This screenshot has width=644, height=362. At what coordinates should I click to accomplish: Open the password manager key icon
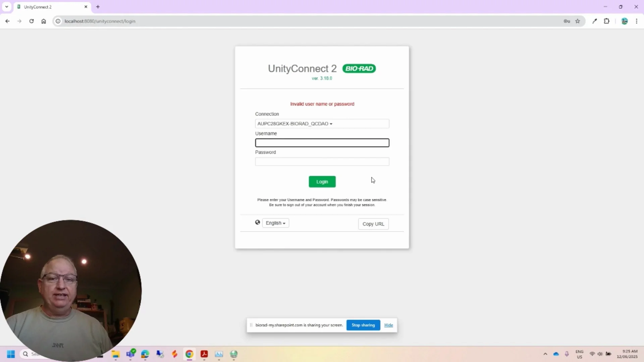(x=567, y=21)
